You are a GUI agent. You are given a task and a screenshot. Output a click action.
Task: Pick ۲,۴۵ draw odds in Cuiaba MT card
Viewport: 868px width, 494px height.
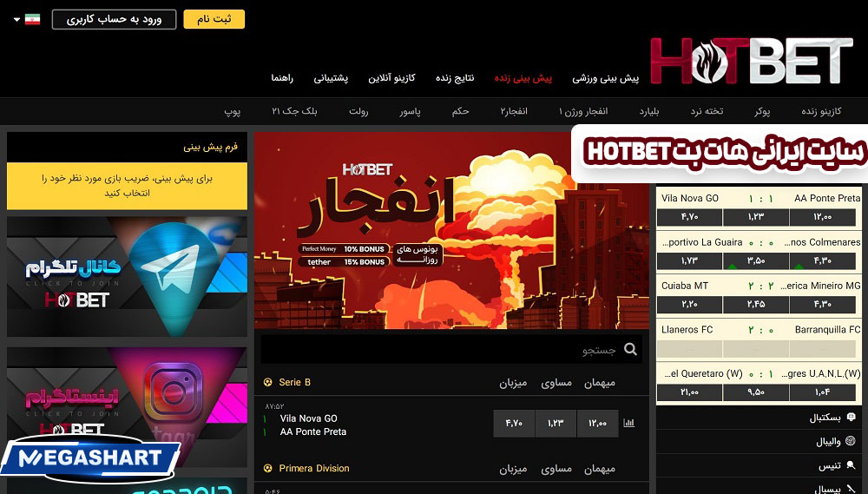coord(756,304)
